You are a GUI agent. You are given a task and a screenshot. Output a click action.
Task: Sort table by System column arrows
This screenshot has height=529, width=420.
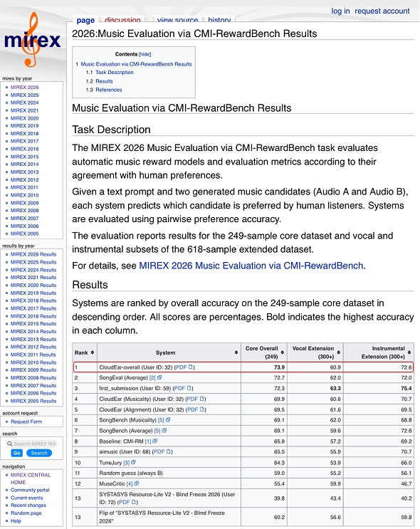point(236,352)
